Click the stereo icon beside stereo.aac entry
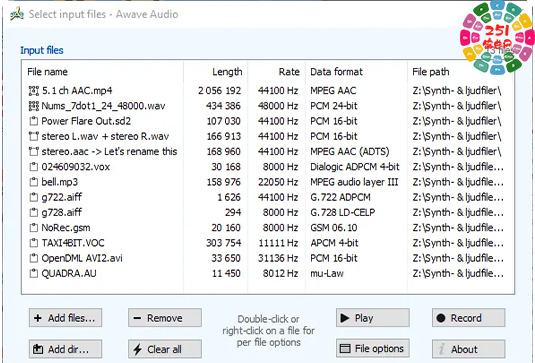535x363 pixels. (33, 151)
